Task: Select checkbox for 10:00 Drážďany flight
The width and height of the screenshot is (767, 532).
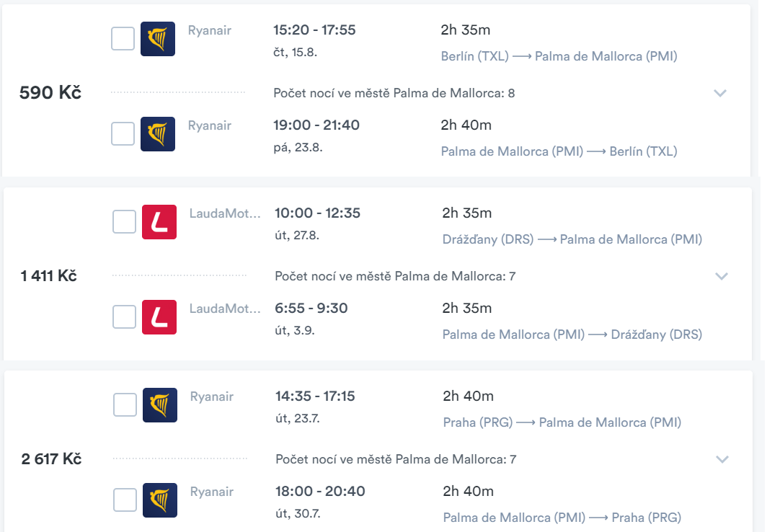Action: pyautogui.click(x=124, y=221)
